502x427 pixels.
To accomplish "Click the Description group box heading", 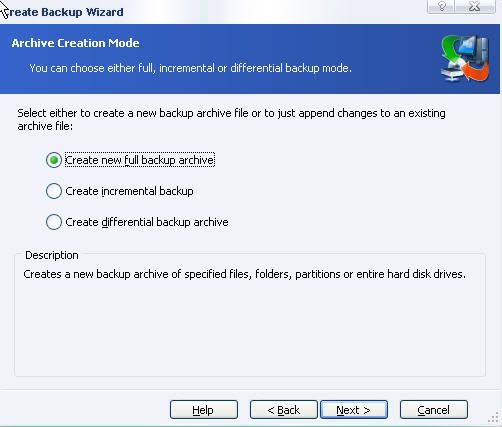I will coord(52,255).
